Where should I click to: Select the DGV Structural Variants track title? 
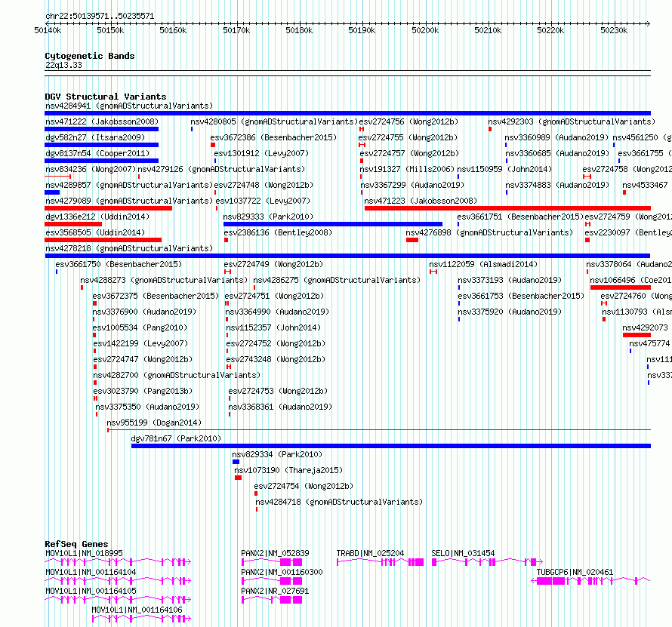click(x=106, y=97)
